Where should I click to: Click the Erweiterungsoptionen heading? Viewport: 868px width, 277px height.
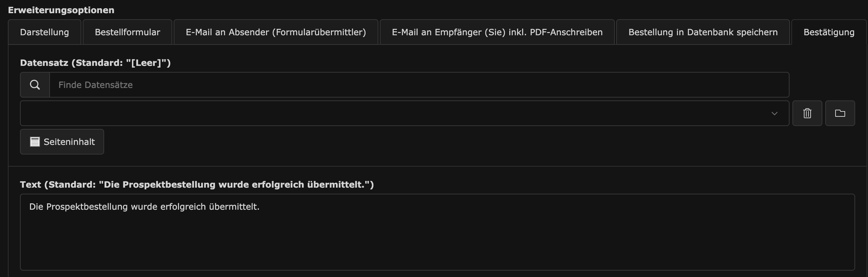coord(61,10)
